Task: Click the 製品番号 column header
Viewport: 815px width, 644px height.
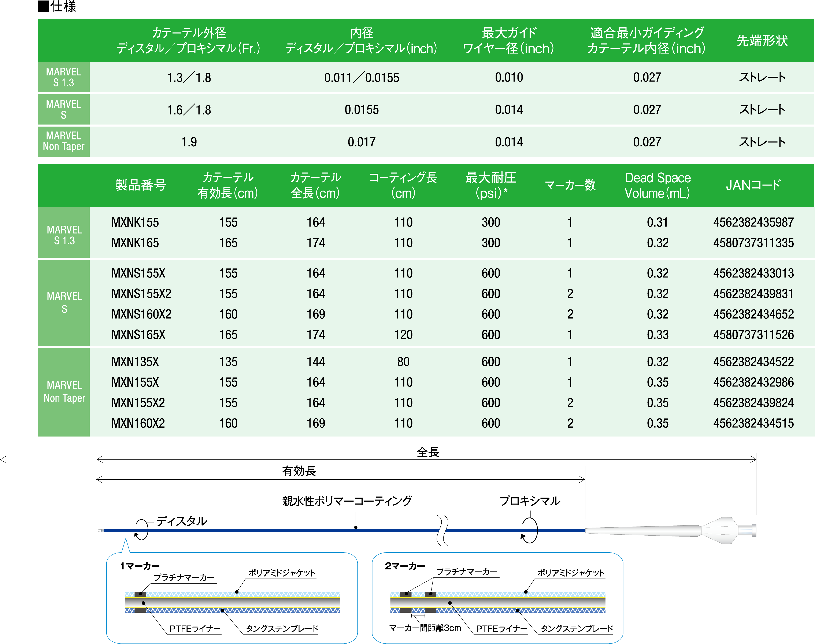Action: click(x=141, y=185)
